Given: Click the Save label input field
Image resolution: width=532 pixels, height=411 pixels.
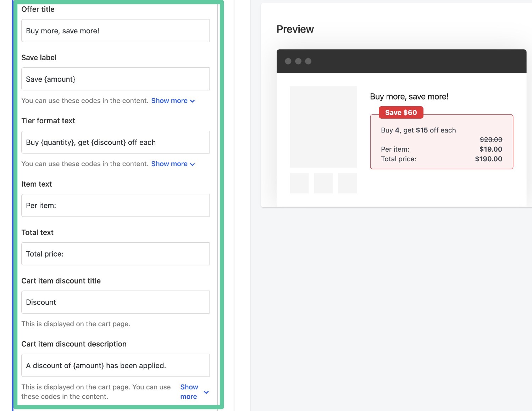Looking at the screenshot, I should pos(115,79).
